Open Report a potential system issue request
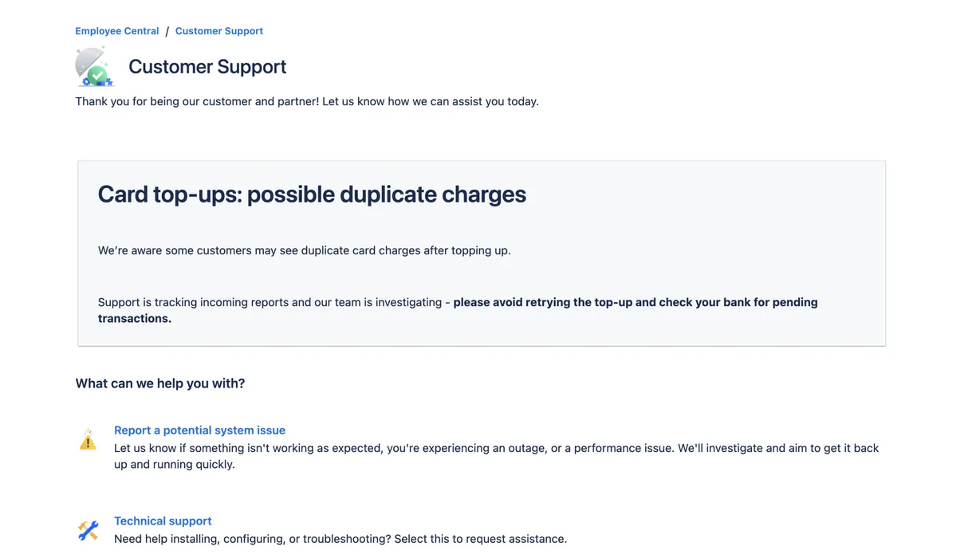Viewport: 980px width, 558px height. point(199,430)
